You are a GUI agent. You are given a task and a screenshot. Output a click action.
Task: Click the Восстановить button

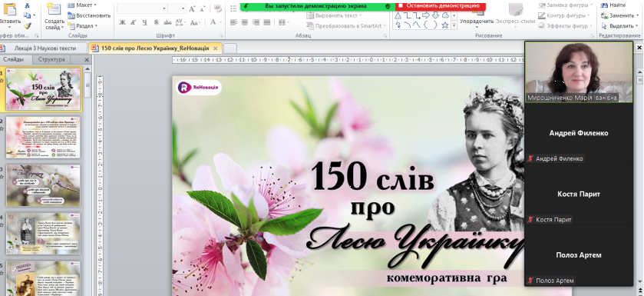(x=89, y=15)
